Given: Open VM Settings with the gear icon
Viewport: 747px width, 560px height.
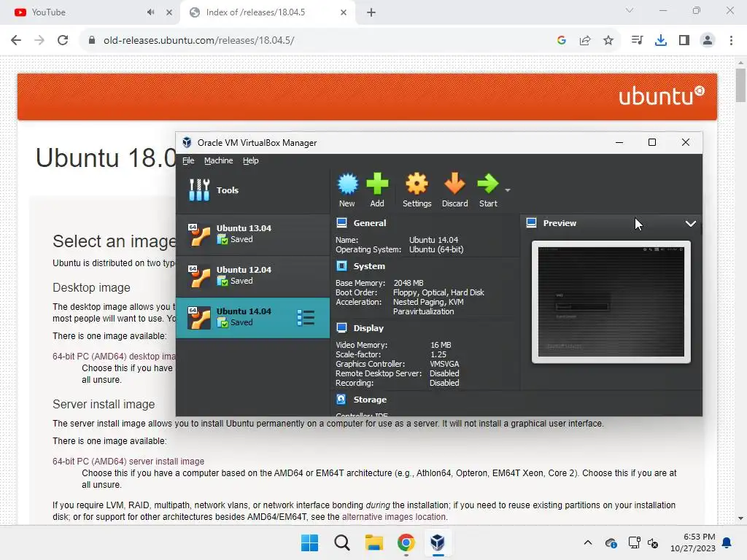Looking at the screenshot, I should 417,184.
